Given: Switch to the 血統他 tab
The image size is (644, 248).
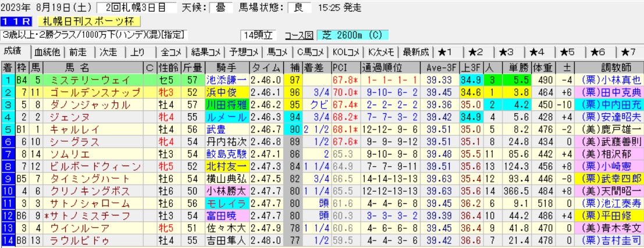Looking at the screenshot, I should [47, 52].
